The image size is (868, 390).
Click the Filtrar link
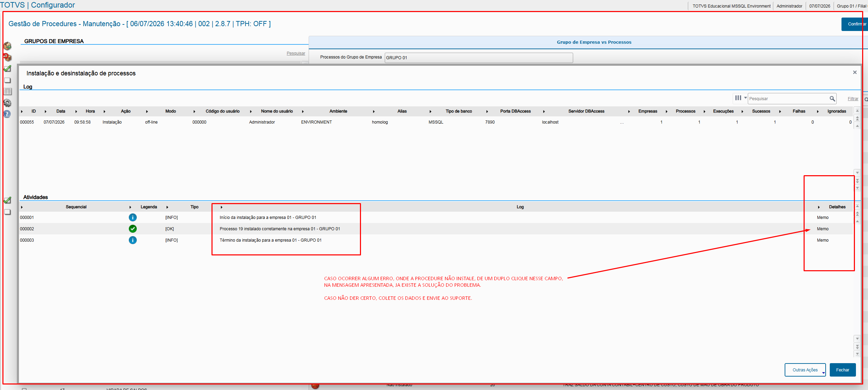(853, 99)
